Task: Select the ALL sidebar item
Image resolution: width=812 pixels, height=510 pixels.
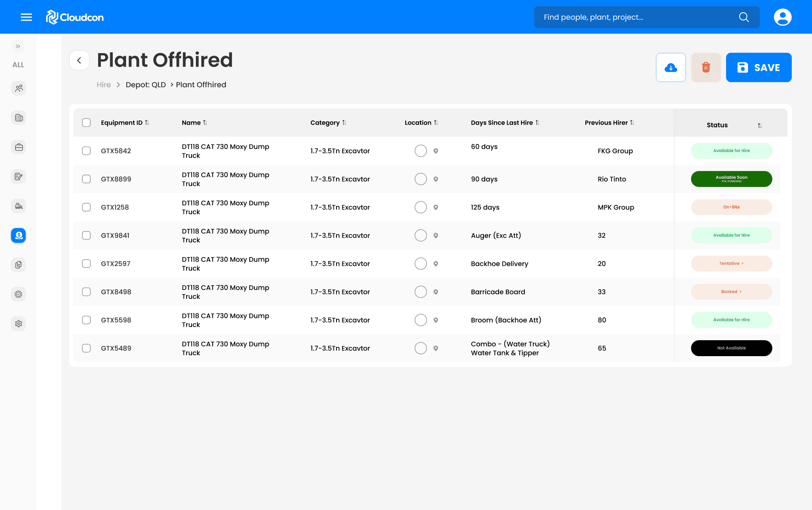Action: 18,65
